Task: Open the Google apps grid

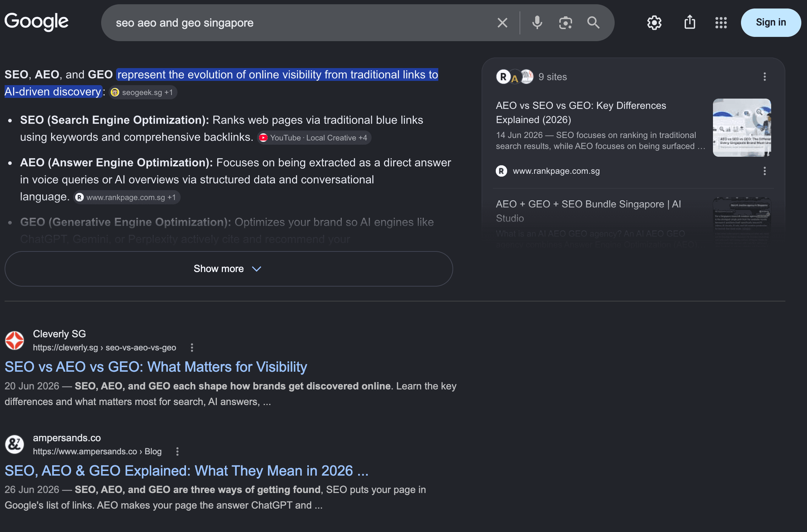Action: pos(721,23)
